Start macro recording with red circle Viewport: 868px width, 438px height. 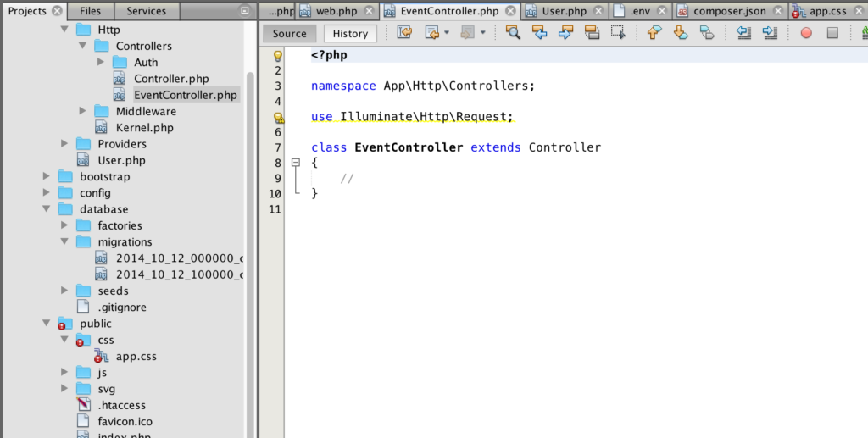coord(805,33)
